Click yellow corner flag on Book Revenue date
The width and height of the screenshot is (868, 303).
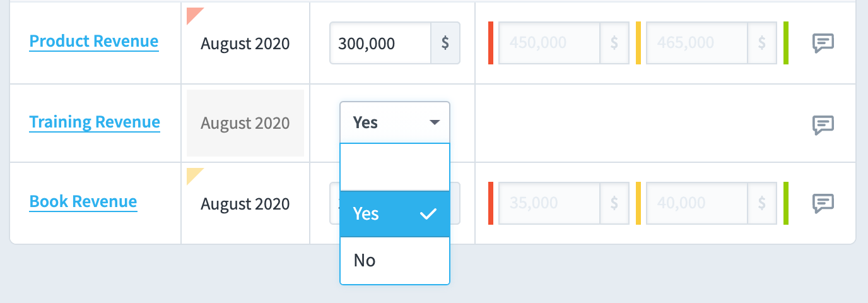pos(195,175)
